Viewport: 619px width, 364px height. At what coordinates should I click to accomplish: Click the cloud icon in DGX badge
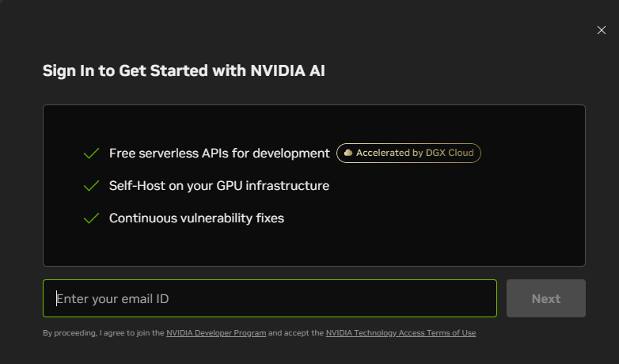pos(348,154)
